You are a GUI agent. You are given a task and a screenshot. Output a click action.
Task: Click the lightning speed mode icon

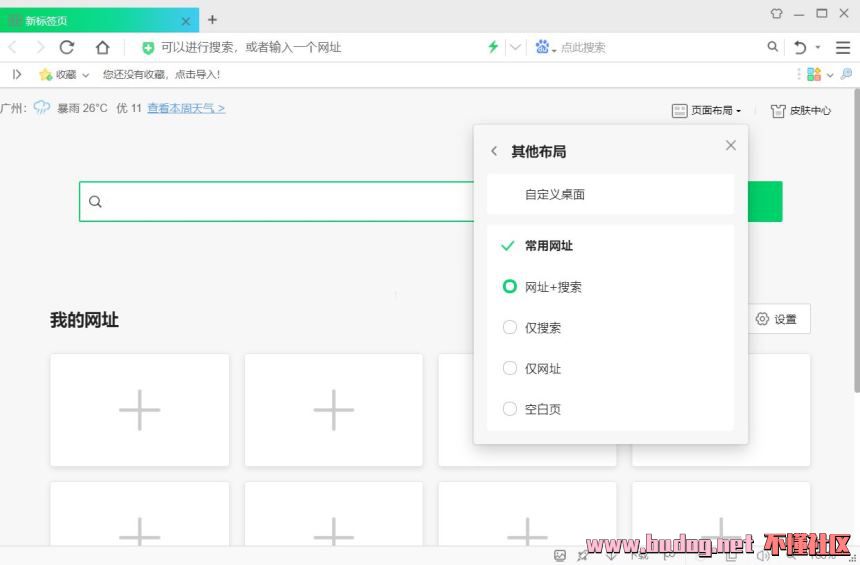coord(492,47)
